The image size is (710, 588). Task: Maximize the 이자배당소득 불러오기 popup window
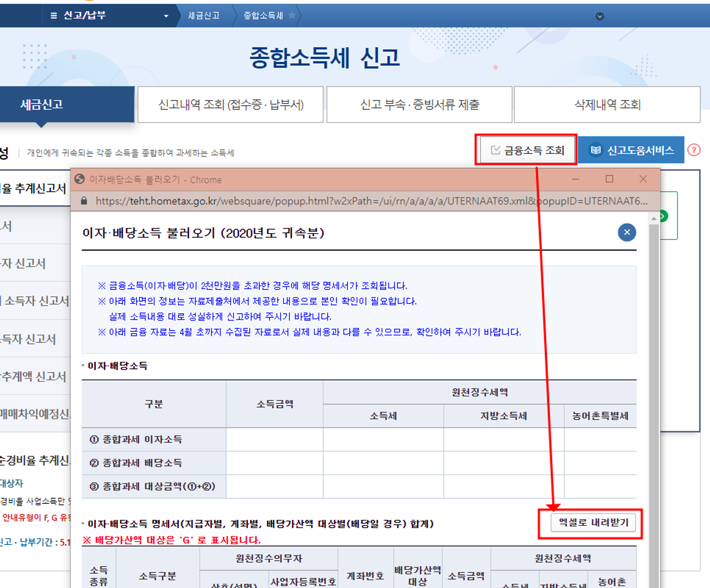(x=609, y=179)
